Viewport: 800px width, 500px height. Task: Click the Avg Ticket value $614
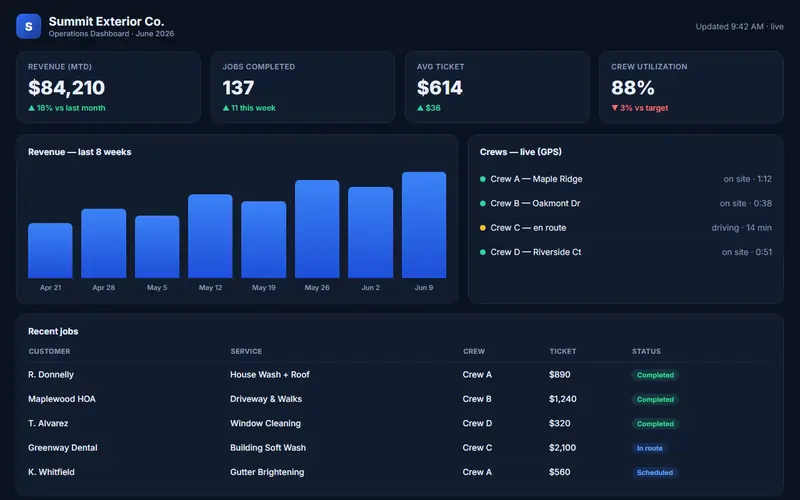[x=440, y=88]
